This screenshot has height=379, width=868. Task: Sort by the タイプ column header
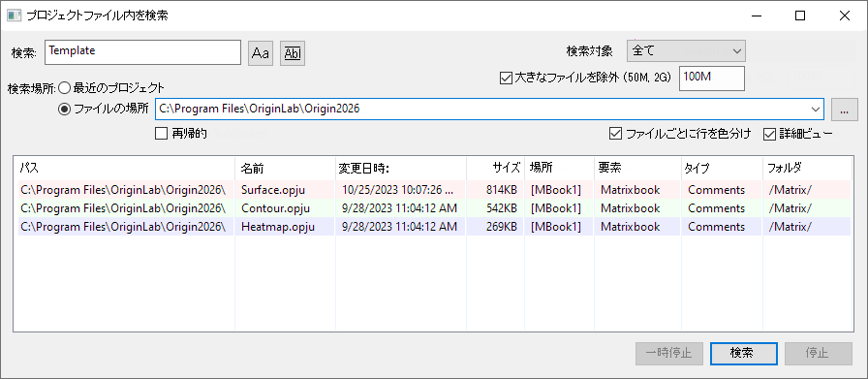point(722,168)
